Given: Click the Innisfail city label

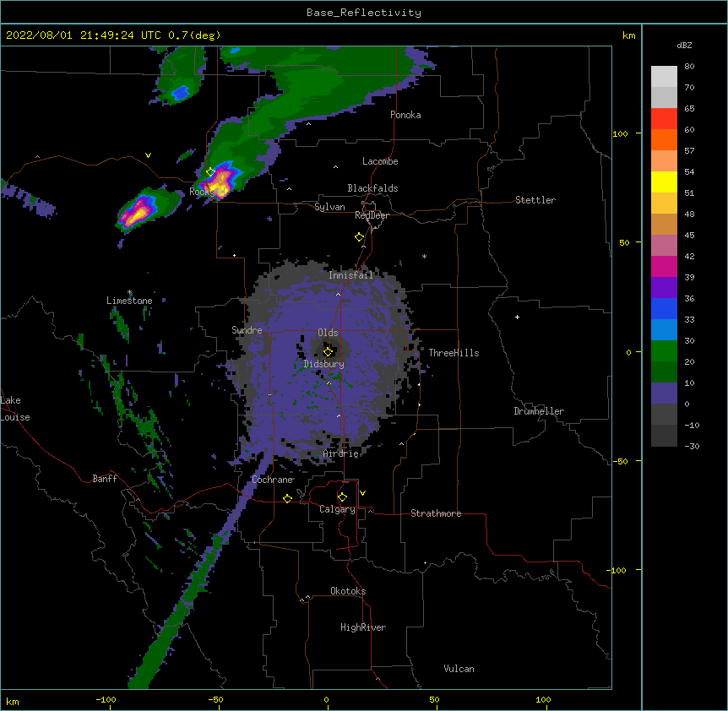Looking at the screenshot, I should click(x=350, y=275).
